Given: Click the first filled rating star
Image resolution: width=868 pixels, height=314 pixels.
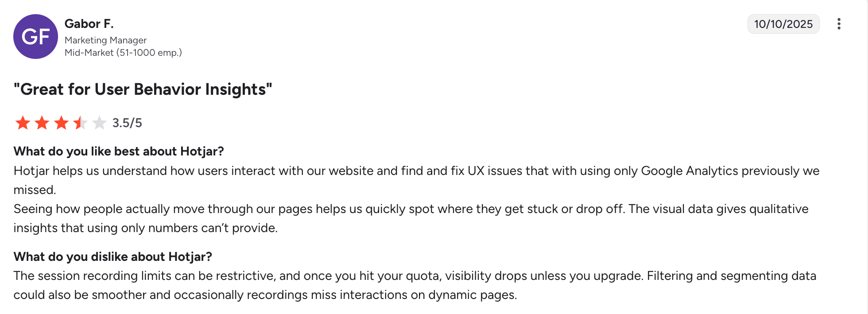Looking at the screenshot, I should click(23, 123).
